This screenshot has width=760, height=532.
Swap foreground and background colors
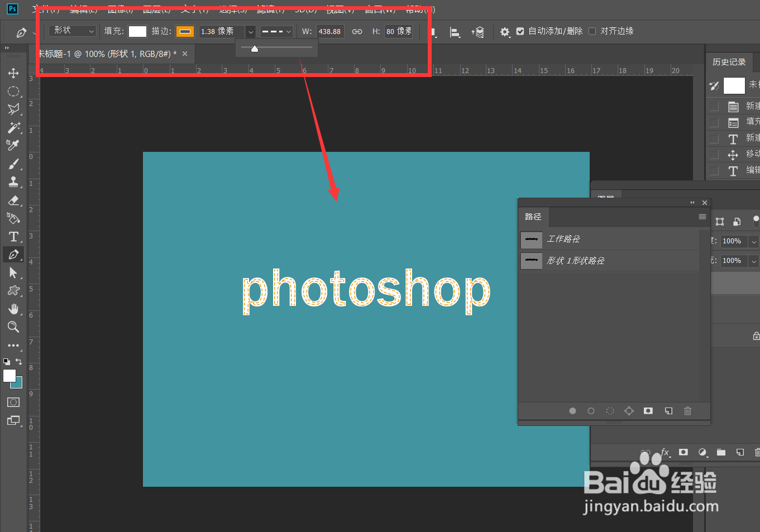click(19, 362)
